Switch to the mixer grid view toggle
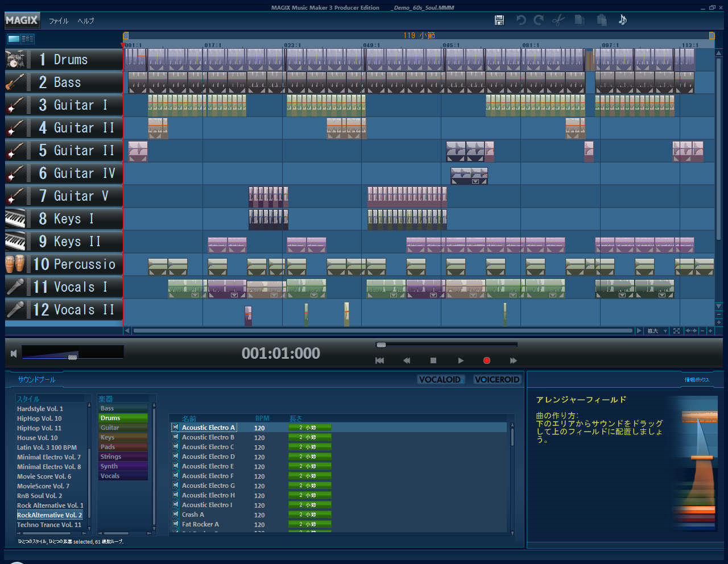This screenshot has width=728, height=564. pos(28,39)
